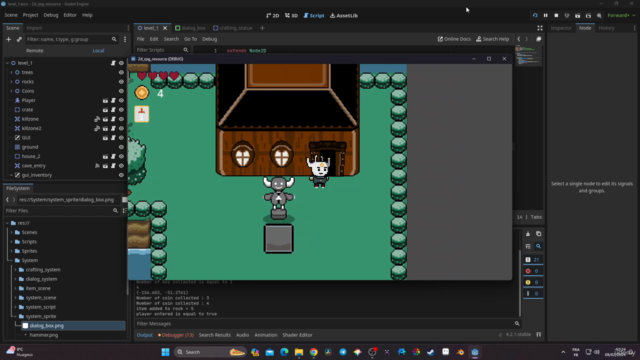The width and height of the screenshot is (640, 360).
Task: Collapse duplicate output messages
Action: 528,246
